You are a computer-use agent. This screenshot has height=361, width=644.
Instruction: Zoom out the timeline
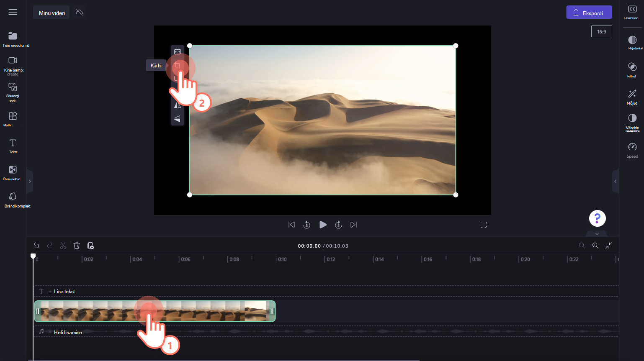pyautogui.click(x=582, y=246)
